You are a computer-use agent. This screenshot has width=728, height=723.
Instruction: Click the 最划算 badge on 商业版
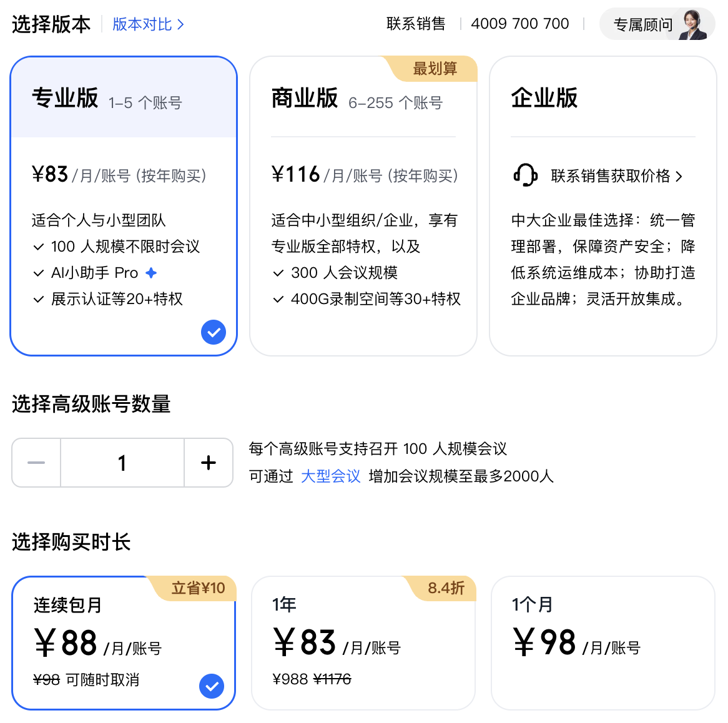(435, 69)
